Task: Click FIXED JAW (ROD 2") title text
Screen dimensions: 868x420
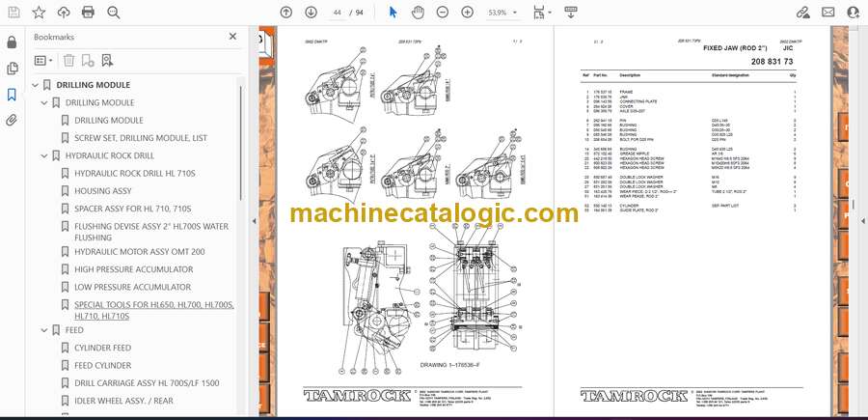Action: point(735,48)
